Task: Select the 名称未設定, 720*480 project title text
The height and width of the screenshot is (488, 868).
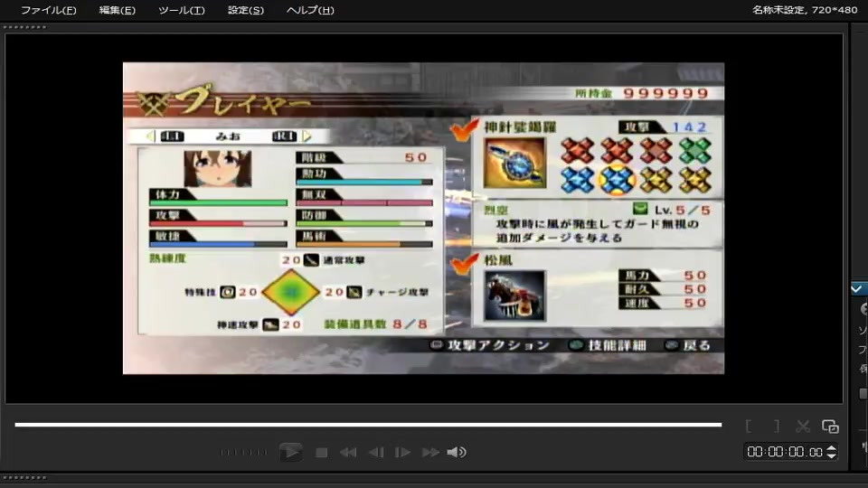Action: pos(805,10)
